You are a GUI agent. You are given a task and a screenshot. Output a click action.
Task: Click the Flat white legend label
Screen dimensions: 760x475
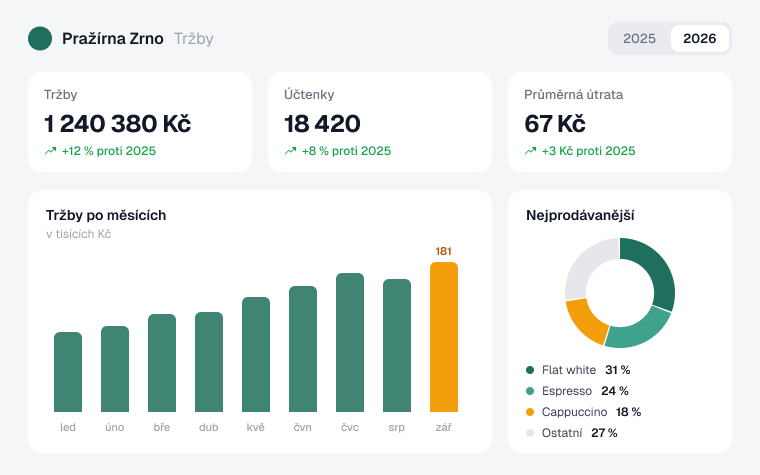pyautogui.click(x=569, y=370)
